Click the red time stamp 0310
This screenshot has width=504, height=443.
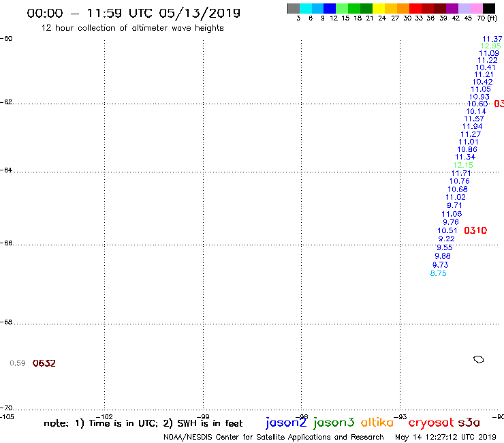pos(475,230)
